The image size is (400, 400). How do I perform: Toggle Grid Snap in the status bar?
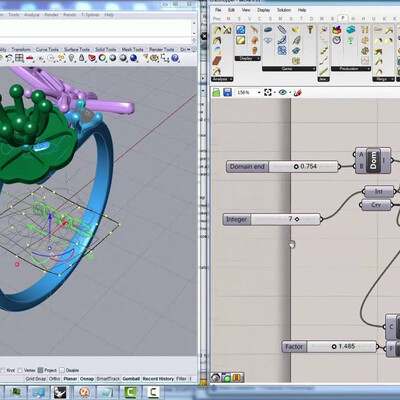[36, 379]
